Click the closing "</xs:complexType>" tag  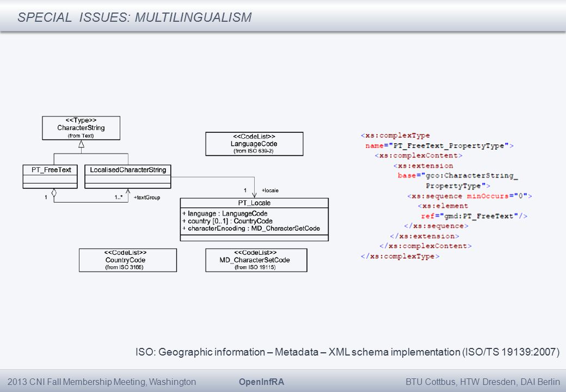(x=400, y=256)
